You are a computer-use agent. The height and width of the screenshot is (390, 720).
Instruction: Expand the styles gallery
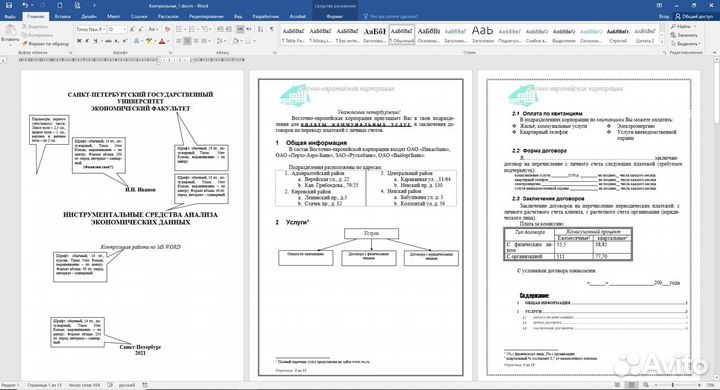pyautogui.click(x=662, y=43)
